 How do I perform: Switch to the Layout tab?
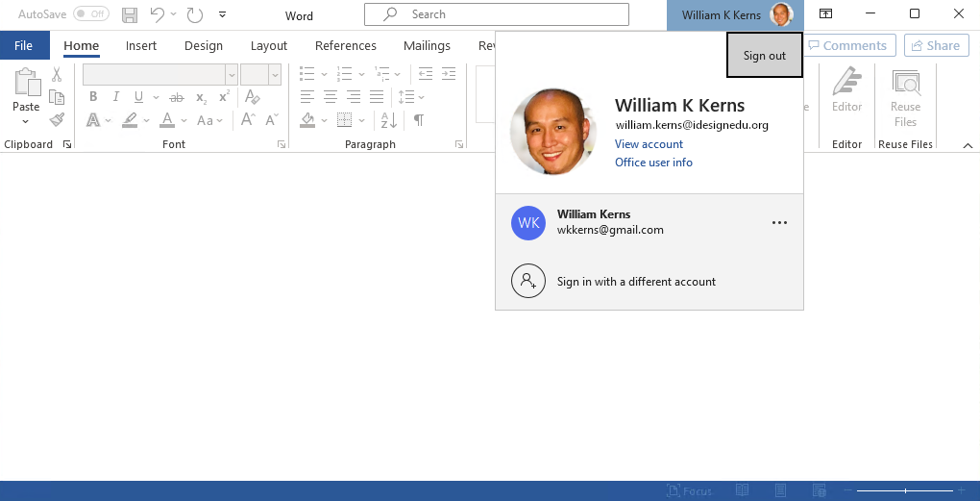(269, 45)
